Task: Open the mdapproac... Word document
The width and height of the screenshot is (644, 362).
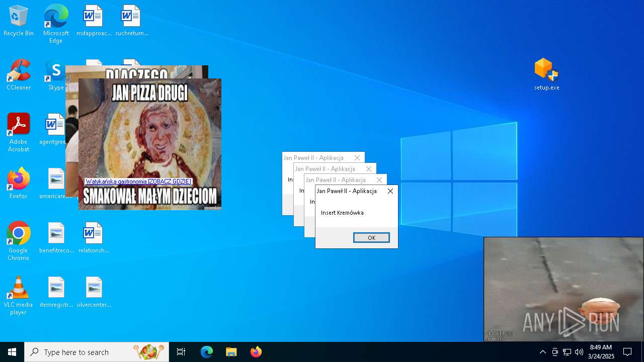Action: point(94,21)
